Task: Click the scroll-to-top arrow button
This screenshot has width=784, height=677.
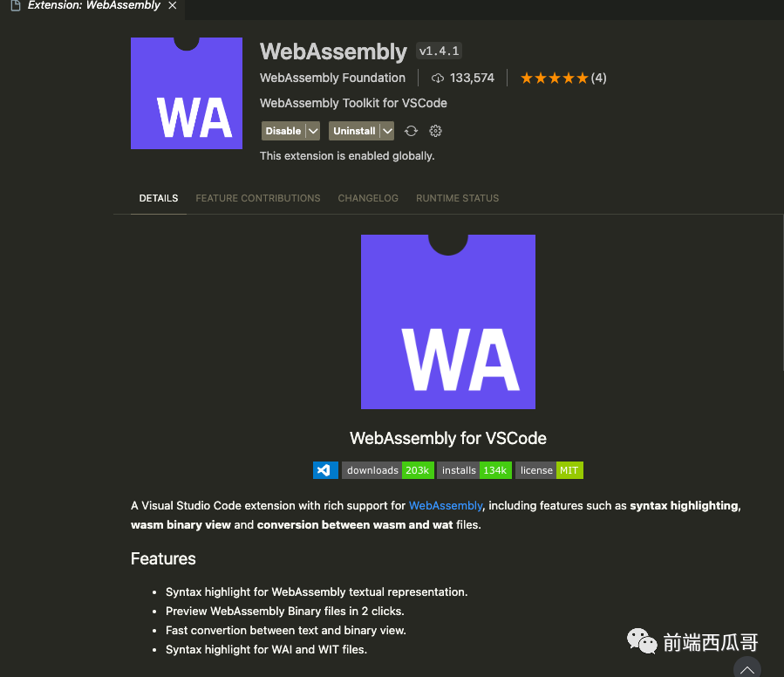Action: [x=747, y=669]
